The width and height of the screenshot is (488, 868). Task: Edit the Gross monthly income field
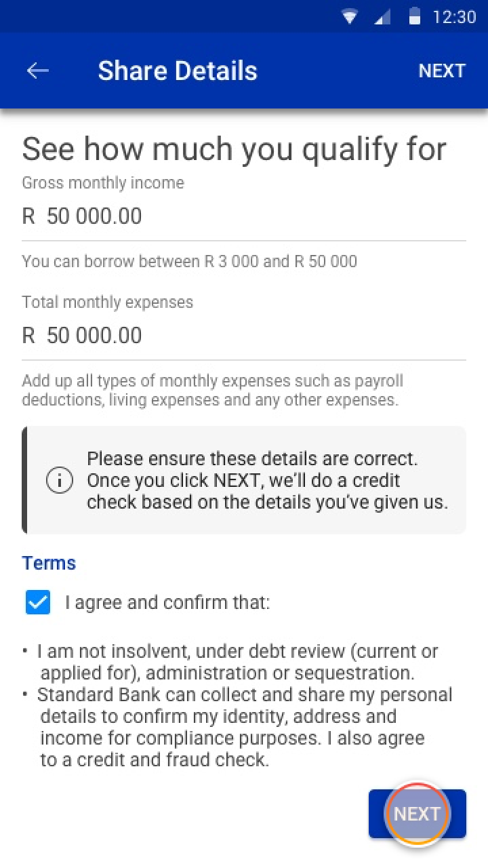(x=244, y=216)
